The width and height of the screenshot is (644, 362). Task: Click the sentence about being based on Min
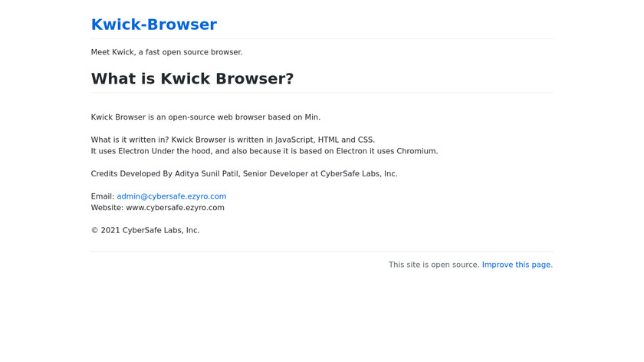[205, 117]
